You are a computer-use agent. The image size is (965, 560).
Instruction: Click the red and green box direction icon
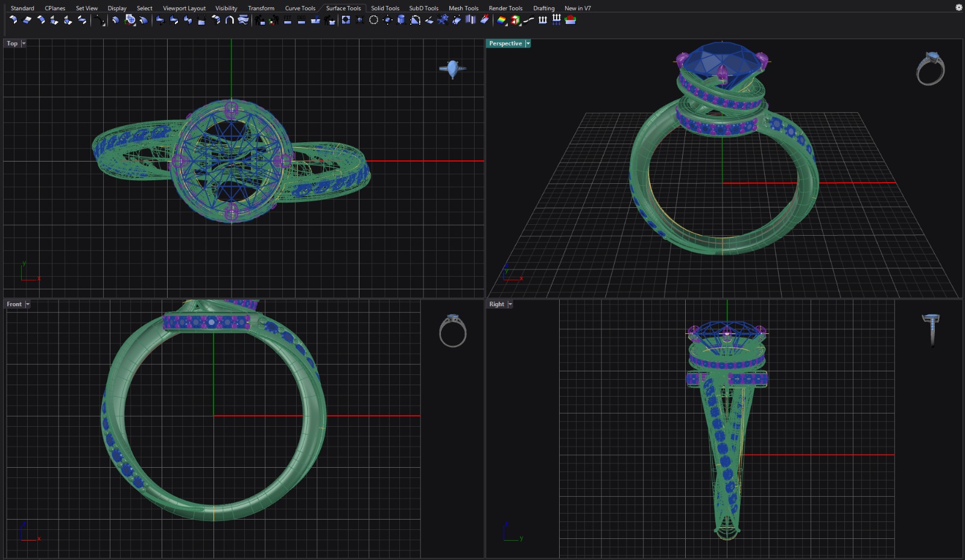(x=515, y=20)
